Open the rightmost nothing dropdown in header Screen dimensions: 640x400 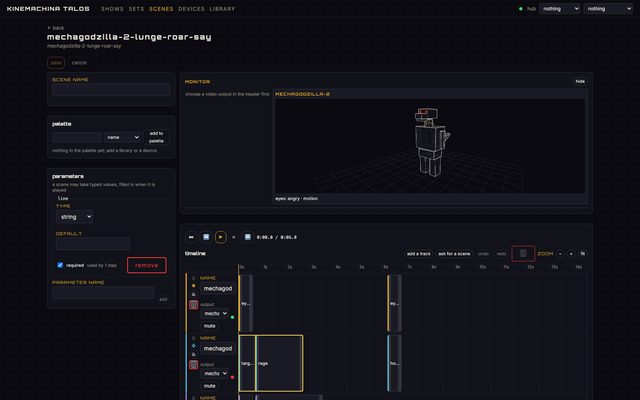(x=608, y=9)
